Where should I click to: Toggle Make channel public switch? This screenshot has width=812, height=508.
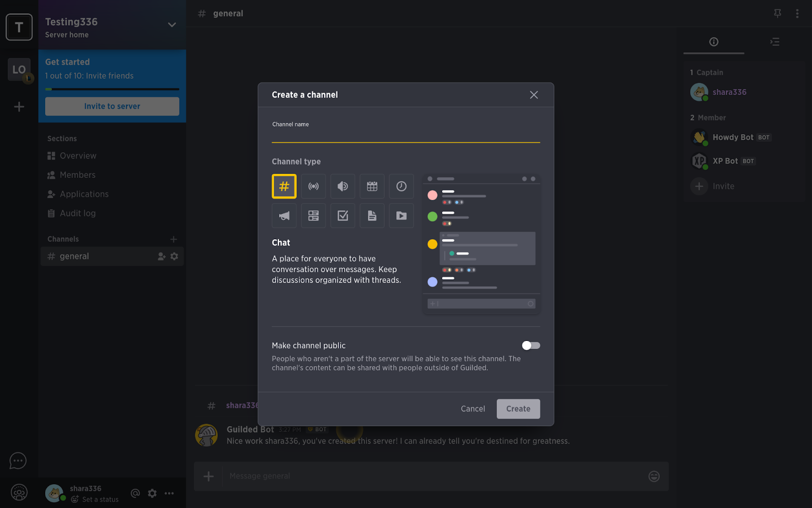[531, 345]
